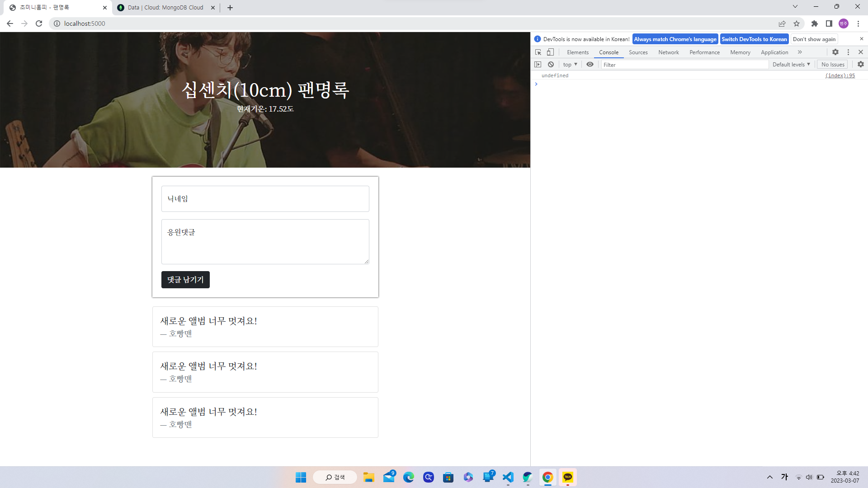Show the console sidebar icon
This screenshot has height=488, width=868.
point(538,65)
